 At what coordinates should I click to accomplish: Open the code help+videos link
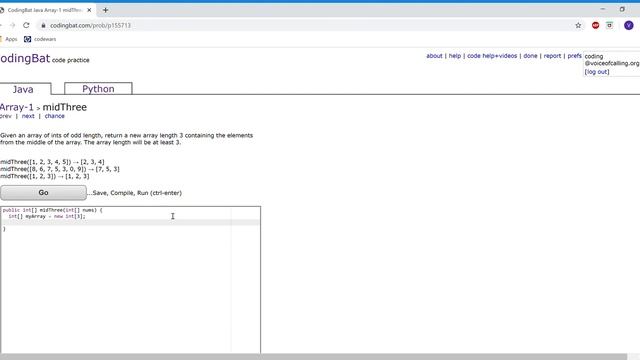tap(492, 56)
